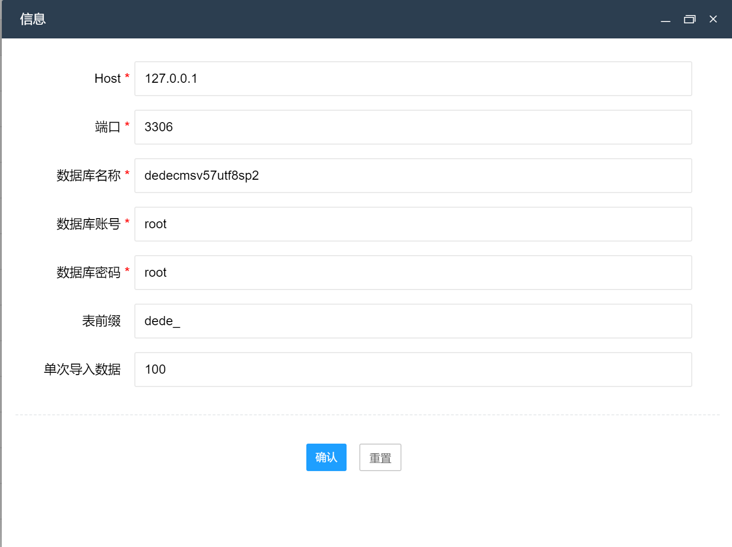Reset the form with 重置 button
Viewport: 732px width, 547px height.
tap(380, 457)
